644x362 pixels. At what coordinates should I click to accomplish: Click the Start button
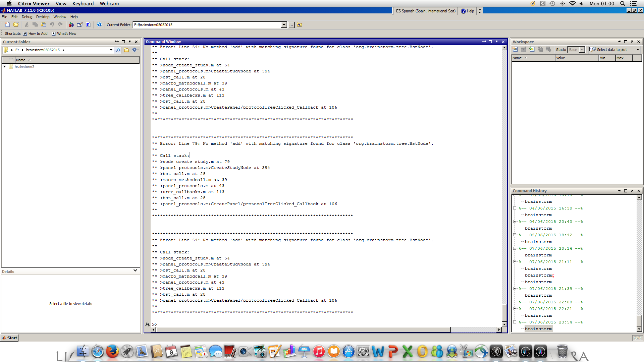pyautogui.click(x=10, y=338)
